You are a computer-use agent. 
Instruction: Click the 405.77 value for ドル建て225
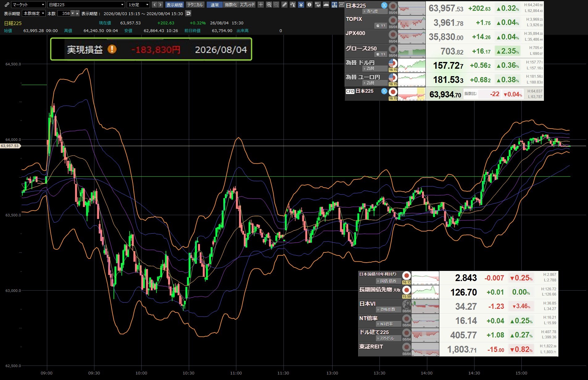point(464,335)
